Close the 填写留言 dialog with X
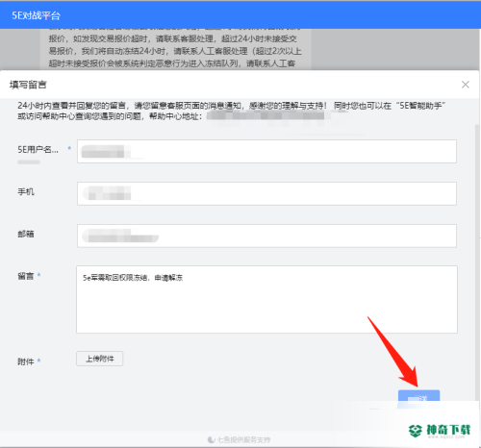 pyautogui.click(x=466, y=85)
